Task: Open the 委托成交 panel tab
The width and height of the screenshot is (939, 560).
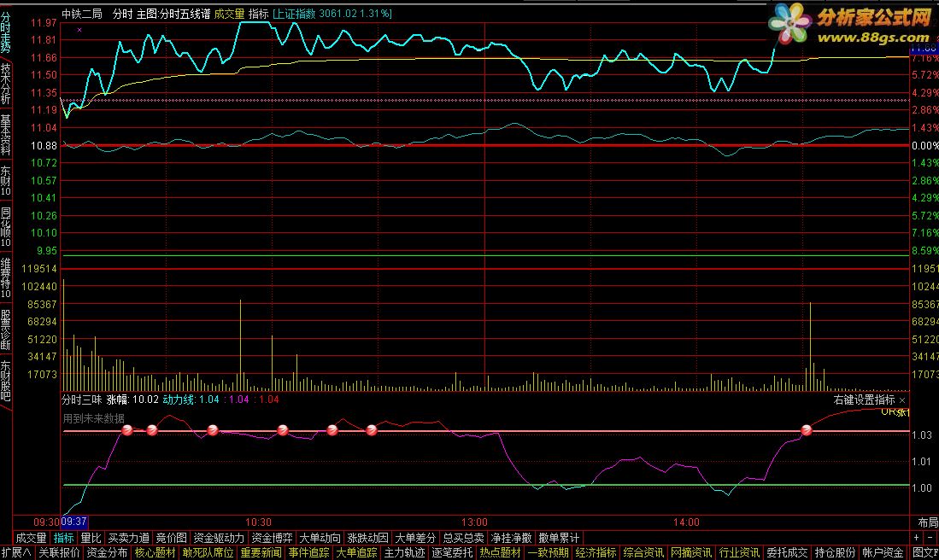Action: click(x=788, y=553)
